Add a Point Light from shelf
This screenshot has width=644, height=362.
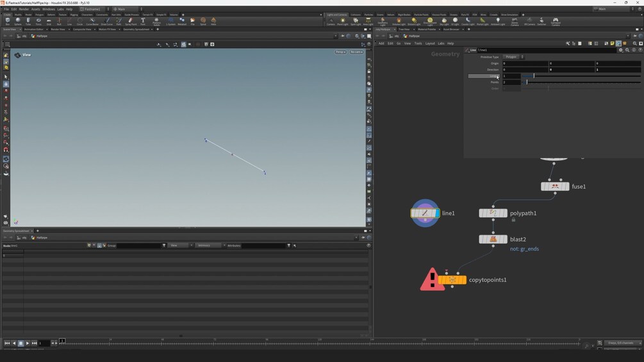coord(343,21)
